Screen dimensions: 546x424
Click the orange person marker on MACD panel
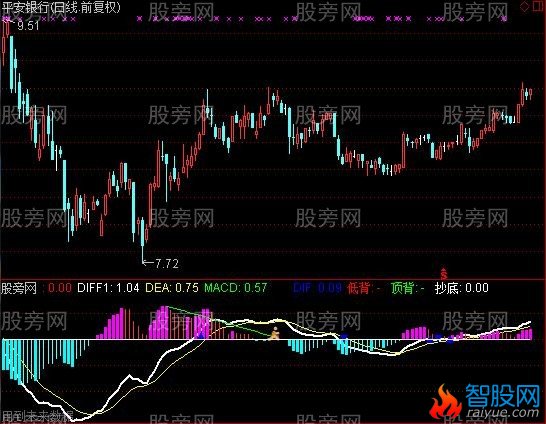pyautogui.click(x=275, y=333)
